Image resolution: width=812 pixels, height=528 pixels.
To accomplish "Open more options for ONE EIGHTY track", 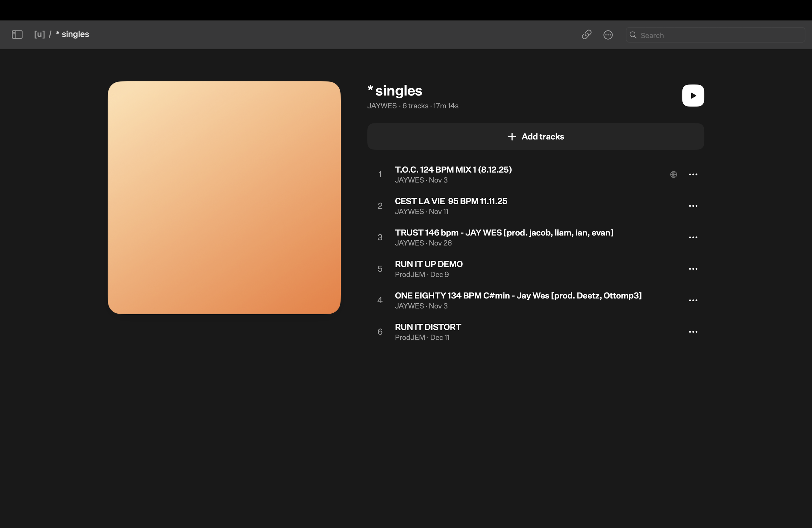I will coord(693,300).
